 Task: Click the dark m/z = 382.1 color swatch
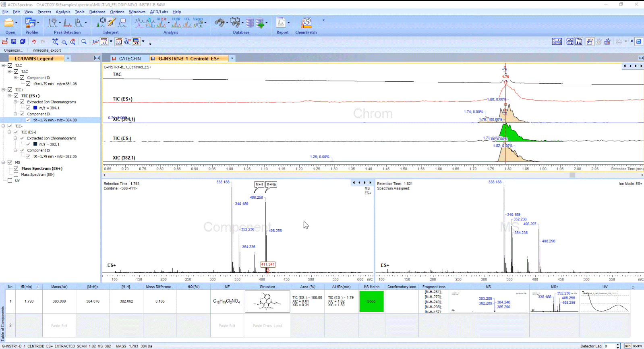pyautogui.click(x=35, y=144)
